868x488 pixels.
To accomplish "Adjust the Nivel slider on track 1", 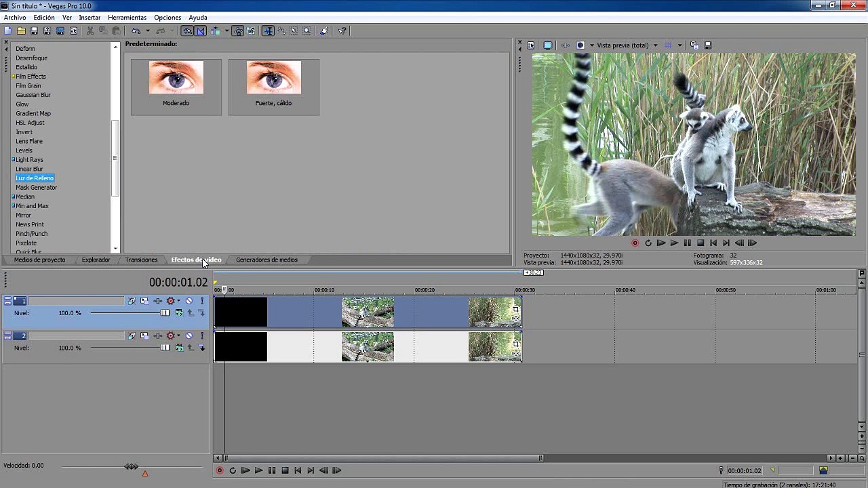I will pyautogui.click(x=165, y=312).
